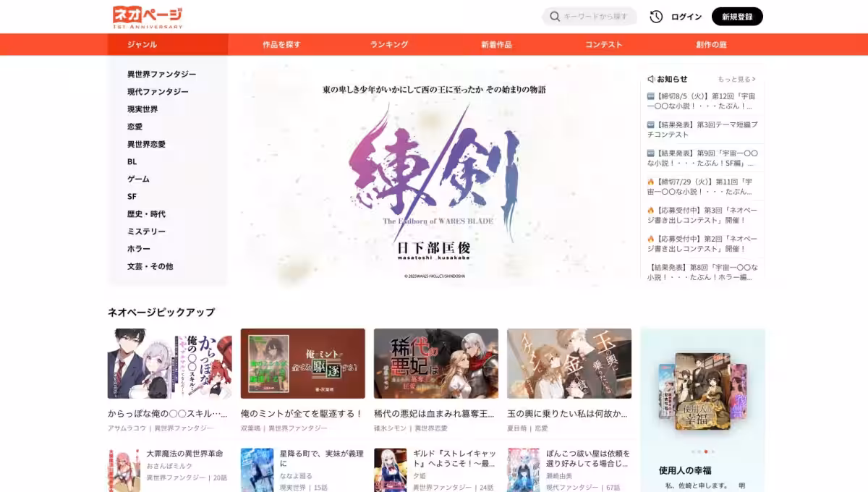Click the magnifying glass search icon
The width and height of the screenshot is (868, 492).
click(555, 17)
